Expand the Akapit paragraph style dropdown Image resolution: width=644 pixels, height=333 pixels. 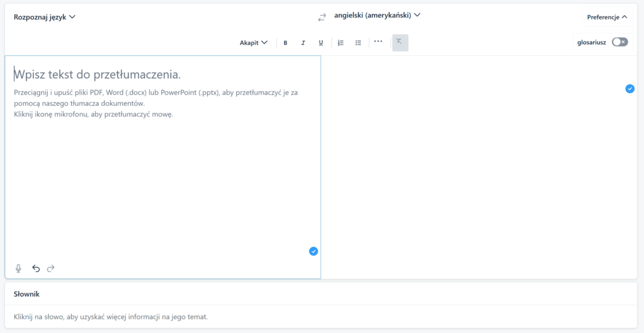click(253, 43)
